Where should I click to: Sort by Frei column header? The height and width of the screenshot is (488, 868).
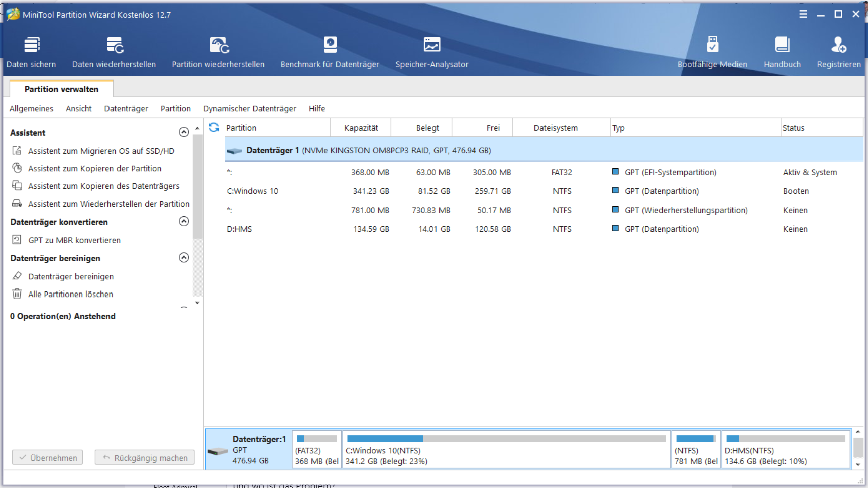coord(483,128)
